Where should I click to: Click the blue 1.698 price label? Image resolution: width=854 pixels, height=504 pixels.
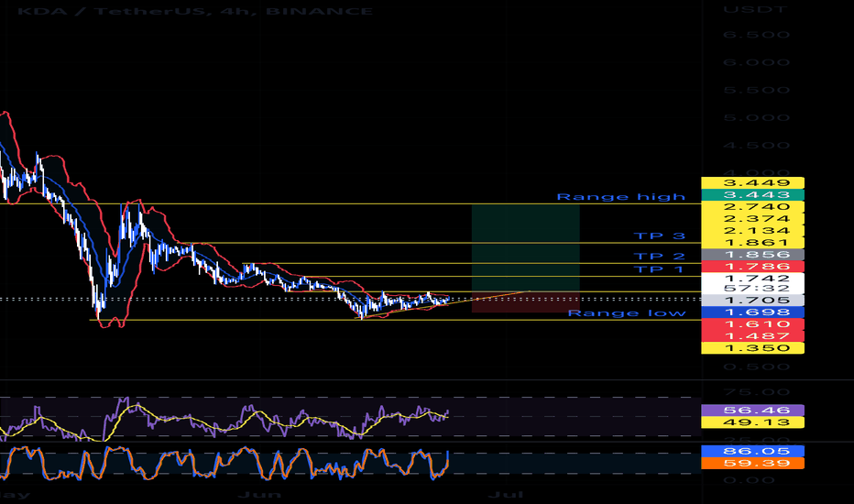[752, 312]
